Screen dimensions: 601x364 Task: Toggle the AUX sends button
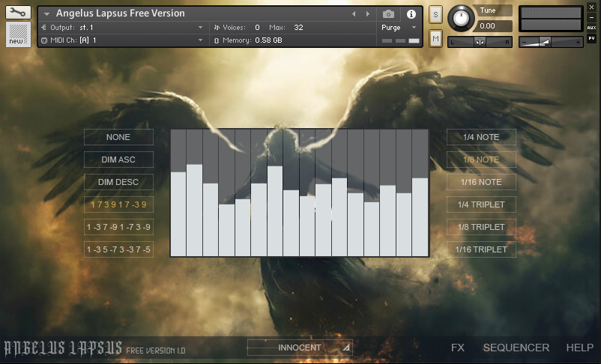pyautogui.click(x=591, y=28)
